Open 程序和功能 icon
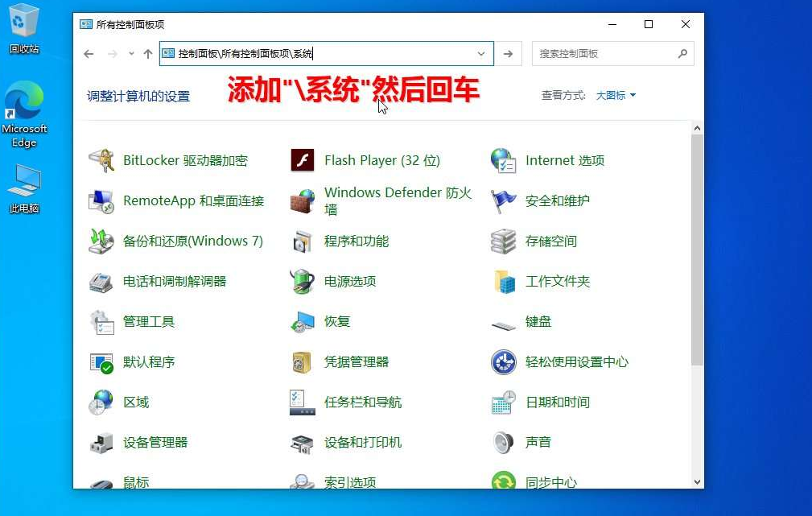 click(303, 241)
